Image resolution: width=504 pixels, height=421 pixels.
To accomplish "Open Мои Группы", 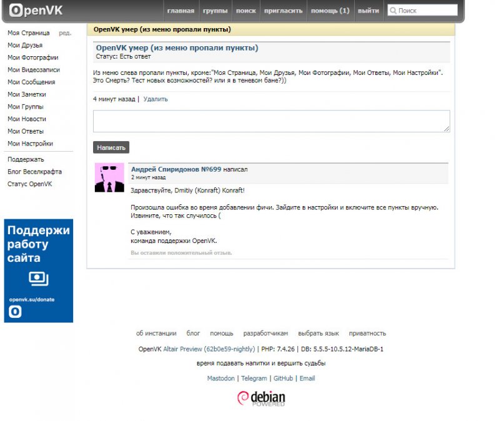I will click(x=26, y=107).
